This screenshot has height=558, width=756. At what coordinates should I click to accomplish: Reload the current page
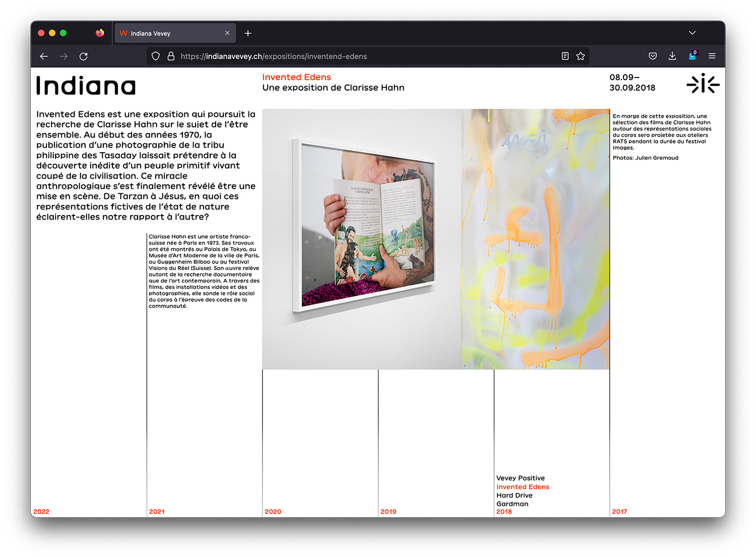84,56
